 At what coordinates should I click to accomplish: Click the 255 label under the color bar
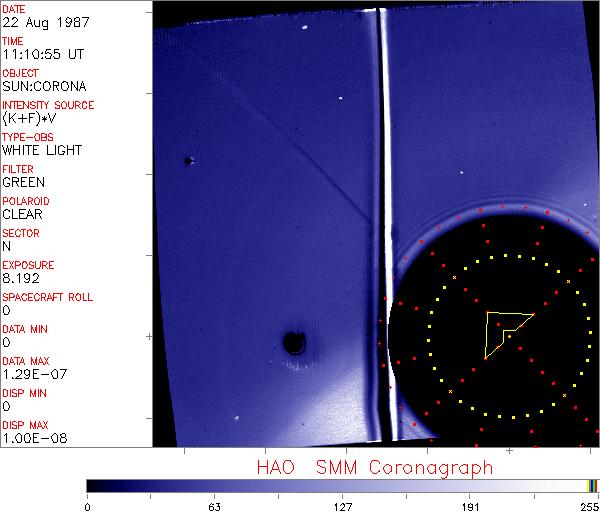click(x=588, y=505)
